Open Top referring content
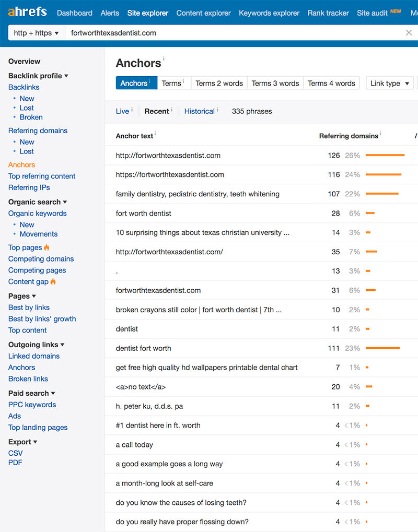Screen dimensions: 418x532 click(42, 176)
